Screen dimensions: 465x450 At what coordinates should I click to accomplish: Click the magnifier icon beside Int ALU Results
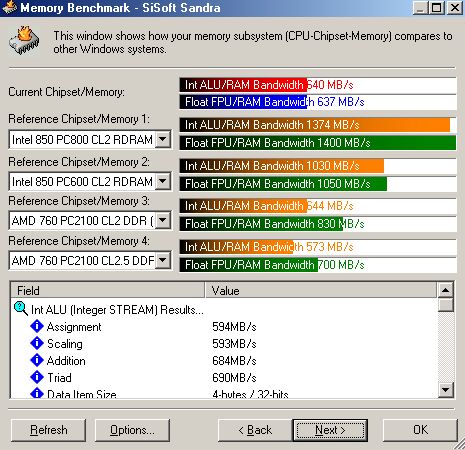pyautogui.click(x=21, y=309)
